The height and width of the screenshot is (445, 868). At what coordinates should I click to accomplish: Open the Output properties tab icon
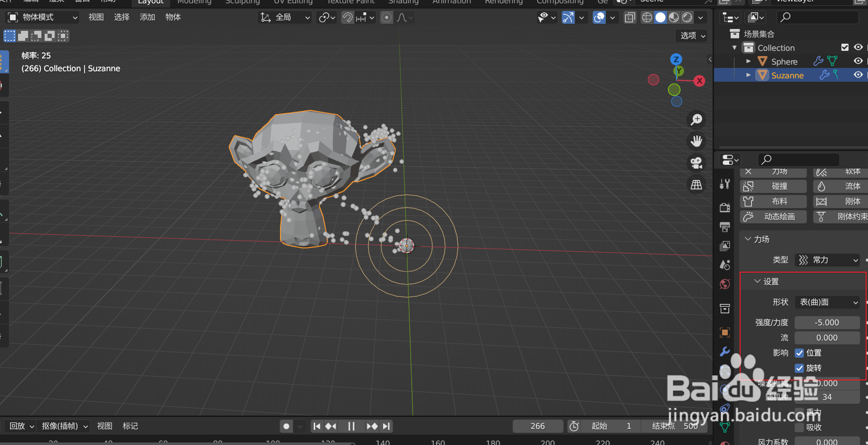coord(725,227)
